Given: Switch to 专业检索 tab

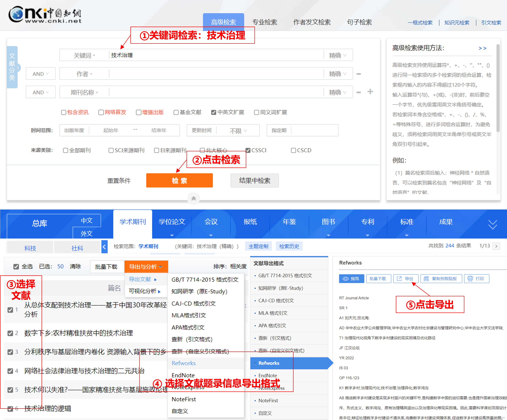Looking at the screenshot, I should click(265, 22).
